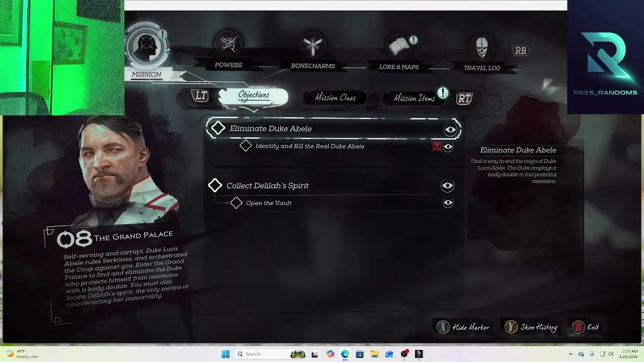Click alert badge on Mission Items tab
Image resolution: width=644 pixels, height=362 pixels.
[x=442, y=93]
